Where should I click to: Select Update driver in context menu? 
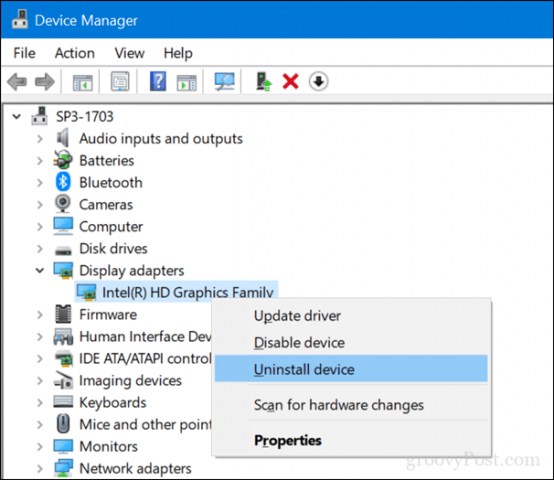click(297, 316)
